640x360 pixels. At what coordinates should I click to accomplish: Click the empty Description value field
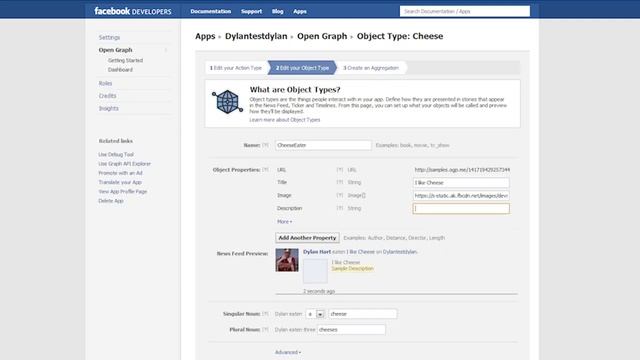[461, 209]
